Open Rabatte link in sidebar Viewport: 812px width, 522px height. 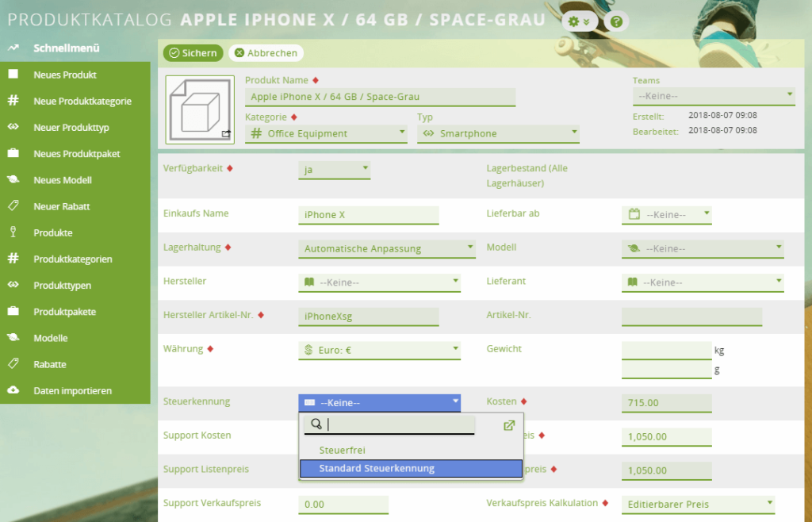(x=50, y=364)
